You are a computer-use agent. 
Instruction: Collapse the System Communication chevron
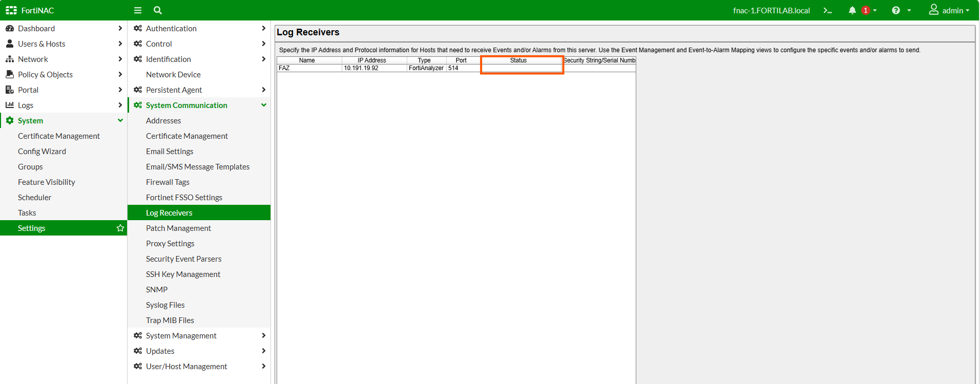click(264, 105)
